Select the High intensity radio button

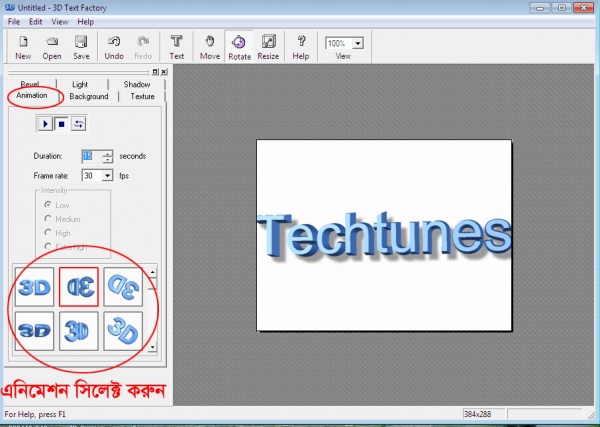click(48, 232)
